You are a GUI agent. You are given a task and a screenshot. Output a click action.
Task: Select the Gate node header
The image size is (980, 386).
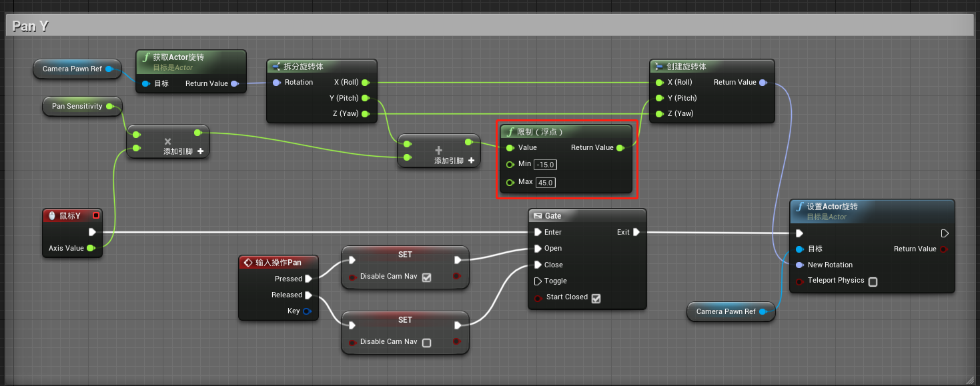point(587,216)
